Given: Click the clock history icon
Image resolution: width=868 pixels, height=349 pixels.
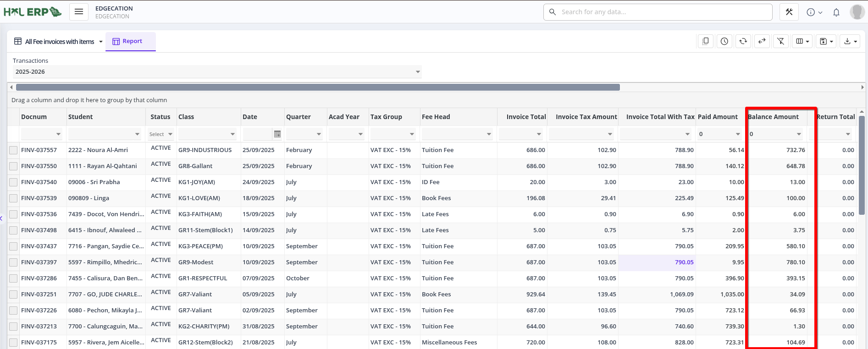Looking at the screenshot, I should (724, 41).
